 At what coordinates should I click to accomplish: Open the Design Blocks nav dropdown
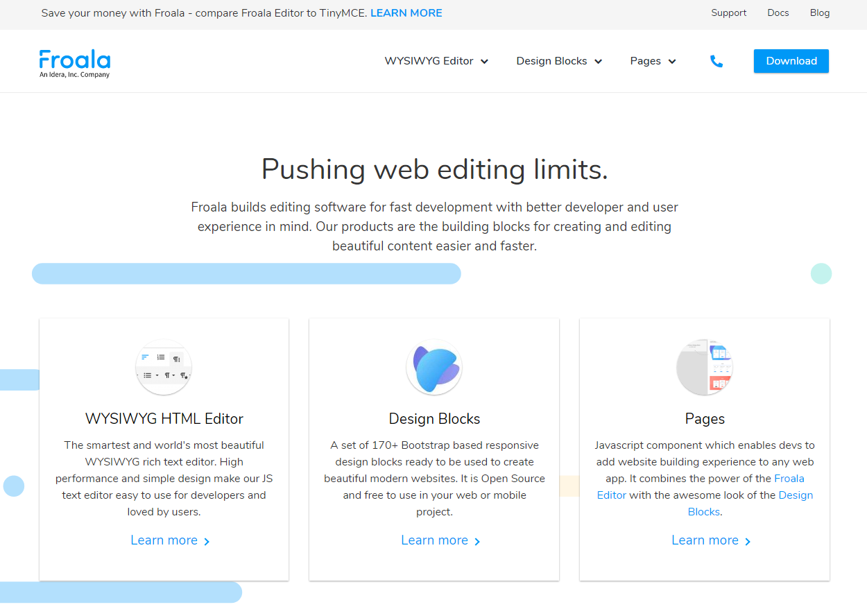click(559, 61)
